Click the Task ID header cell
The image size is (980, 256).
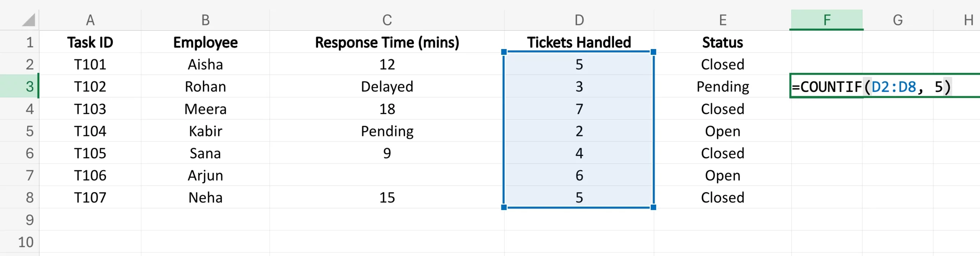point(90,42)
